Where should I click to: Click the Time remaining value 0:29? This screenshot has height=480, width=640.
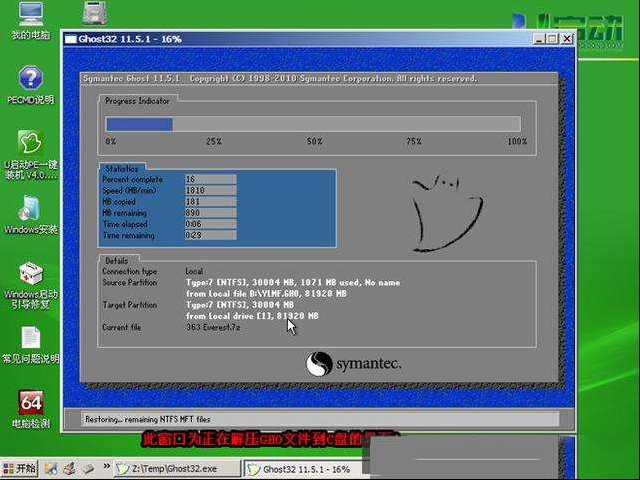coord(211,235)
